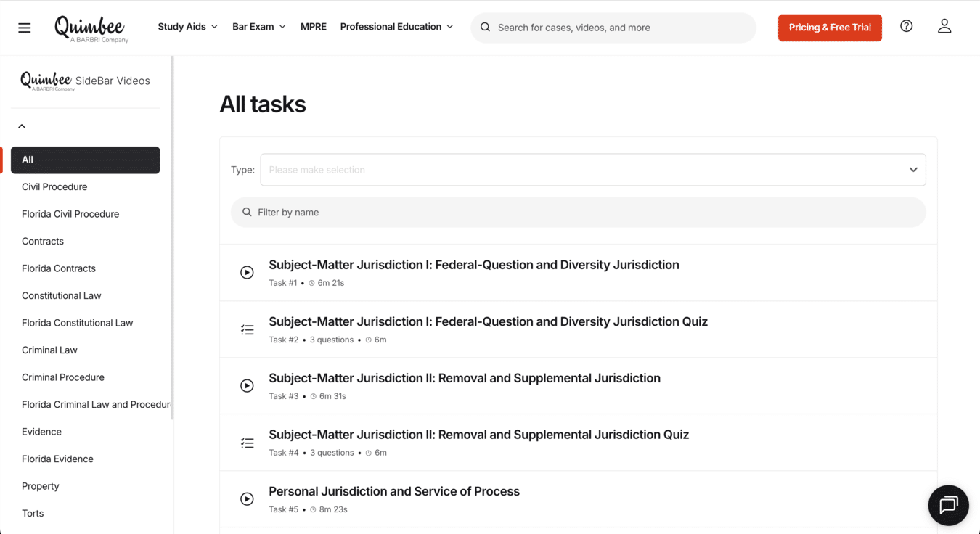980x534 pixels.
Task: Open the MPRE link in the header
Action: coord(314,27)
